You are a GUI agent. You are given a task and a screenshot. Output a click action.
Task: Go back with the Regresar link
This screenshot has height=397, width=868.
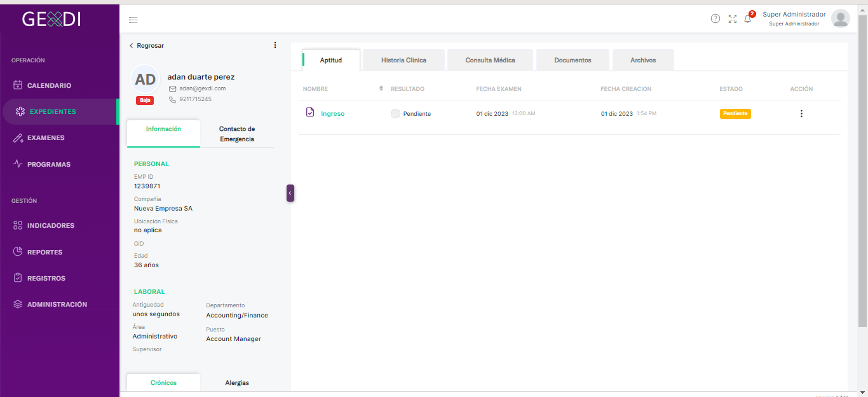point(147,46)
